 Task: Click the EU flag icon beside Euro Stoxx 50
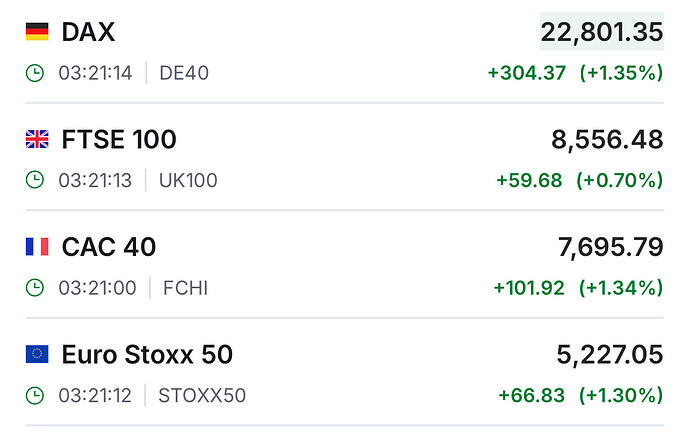point(37,353)
